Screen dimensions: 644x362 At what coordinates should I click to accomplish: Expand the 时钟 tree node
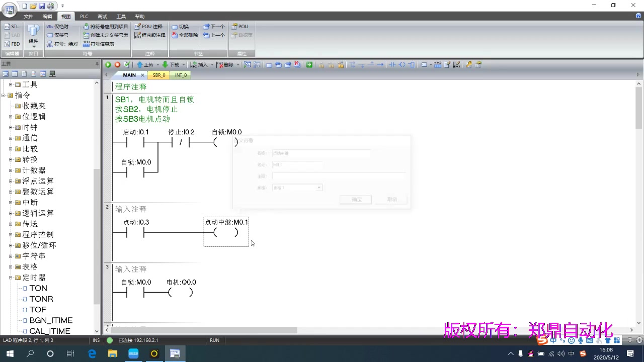[11, 128]
